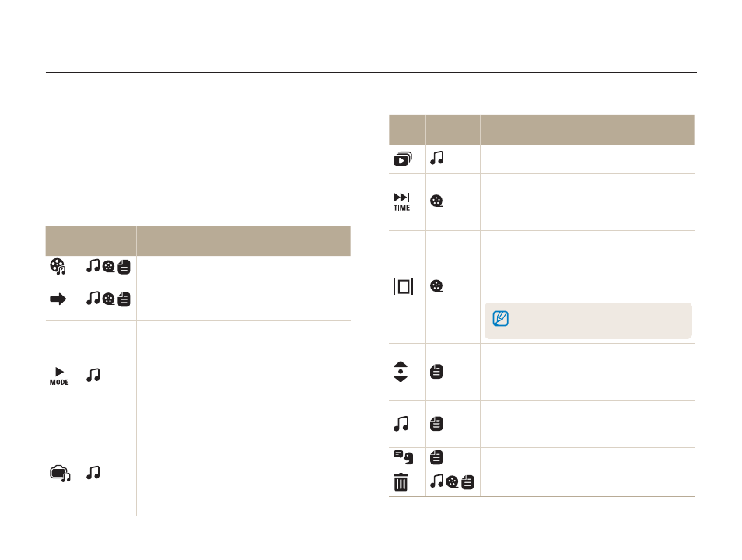742x560 pixels.
Task: Click the camera with music note icon
Action: click(60, 474)
